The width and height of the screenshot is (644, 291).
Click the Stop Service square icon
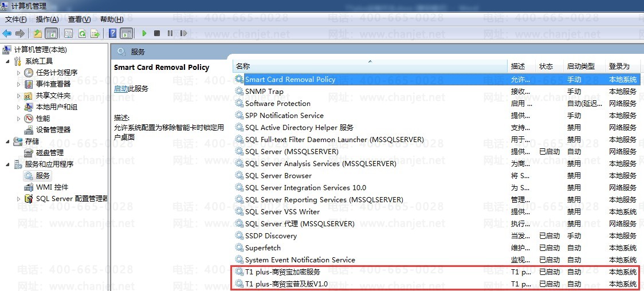pos(157,33)
